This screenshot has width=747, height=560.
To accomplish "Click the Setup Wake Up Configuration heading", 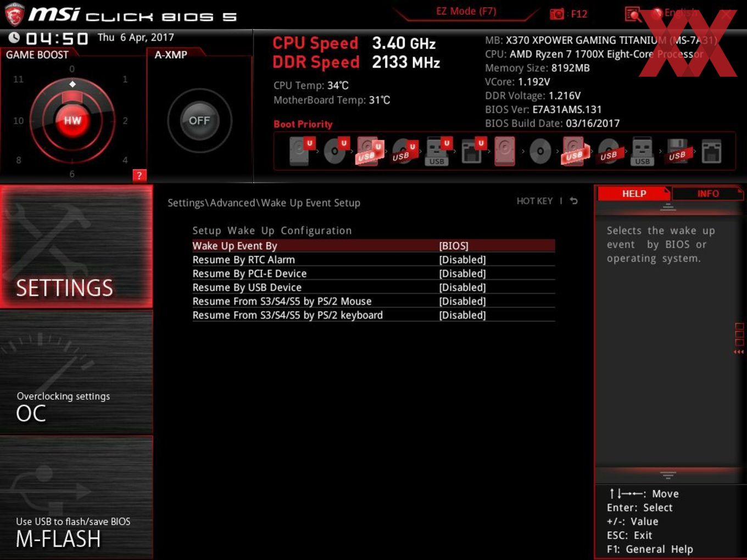I will pyautogui.click(x=272, y=231).
